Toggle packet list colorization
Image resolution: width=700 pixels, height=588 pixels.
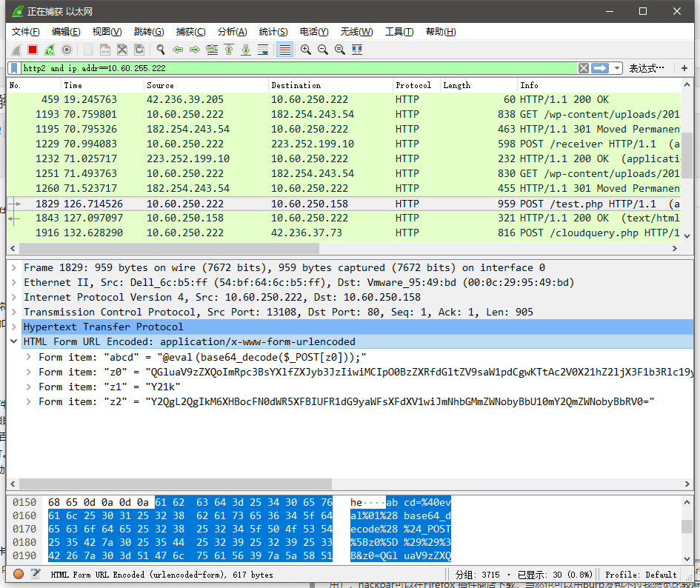[285, 50]
